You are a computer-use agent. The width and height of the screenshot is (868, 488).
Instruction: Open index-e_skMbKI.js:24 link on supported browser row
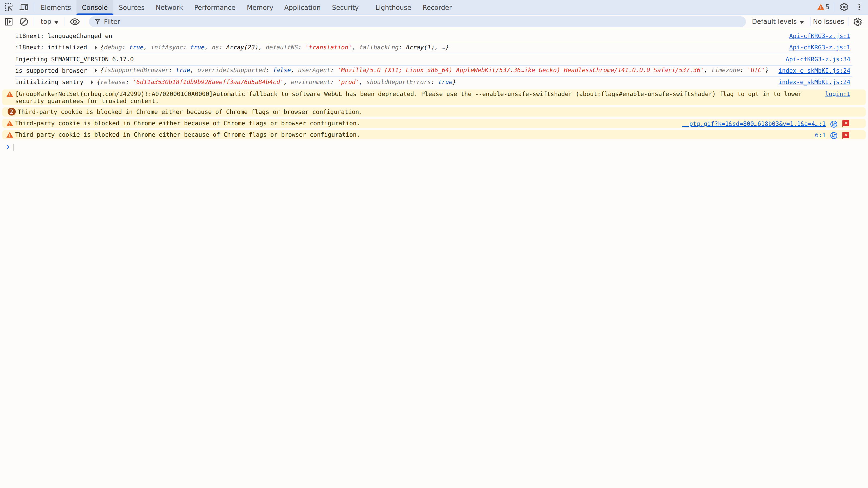pos(814,71)
